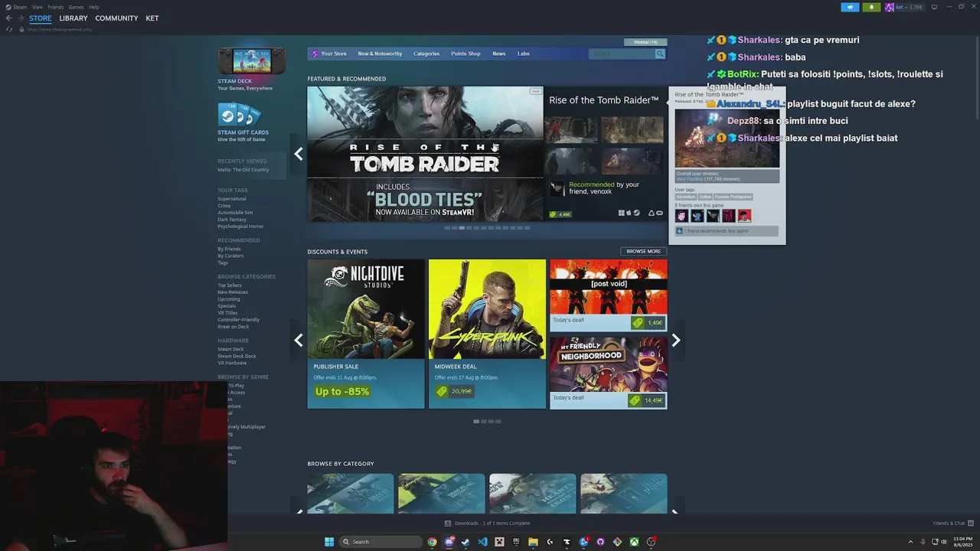
Task: Open the Downloads status bar
Action: point(487,523)
